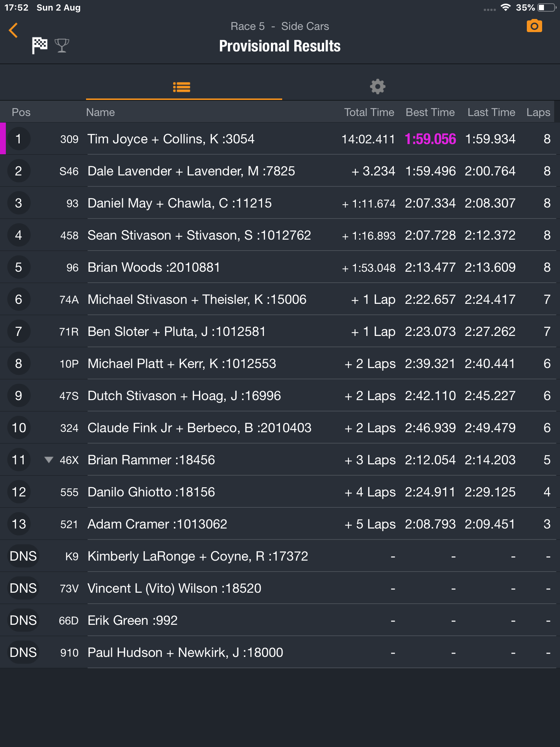Screen dimensions: 560x747
Task: Open Tim Joyce + Collins result row
Action: tap(280, 139)
